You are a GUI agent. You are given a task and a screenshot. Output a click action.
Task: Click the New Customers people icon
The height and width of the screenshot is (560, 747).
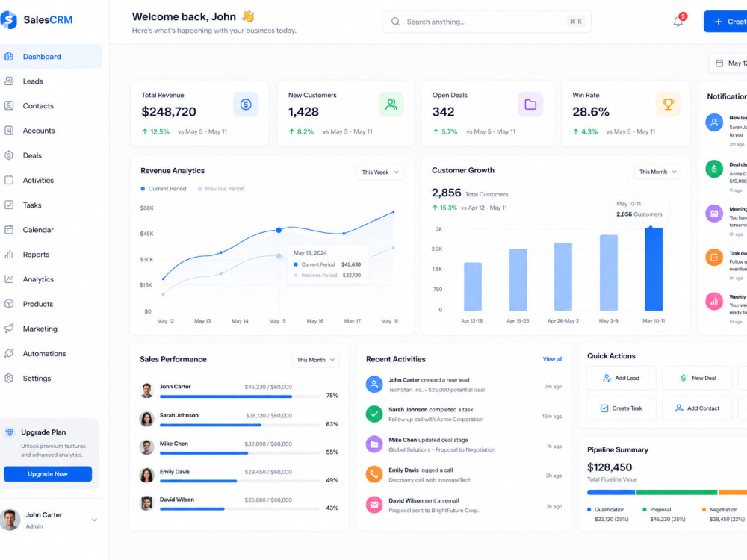point(391,105)
